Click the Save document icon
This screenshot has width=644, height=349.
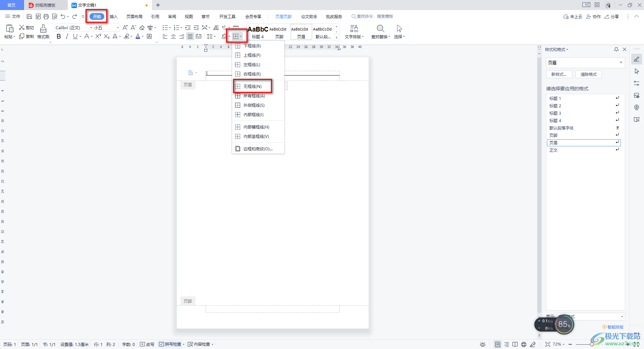pos(29,16)
